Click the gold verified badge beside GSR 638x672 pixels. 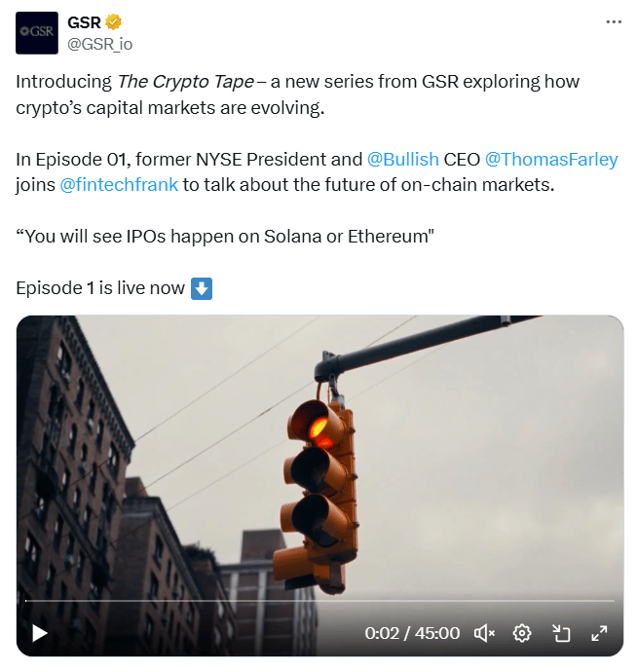point(114,22)
